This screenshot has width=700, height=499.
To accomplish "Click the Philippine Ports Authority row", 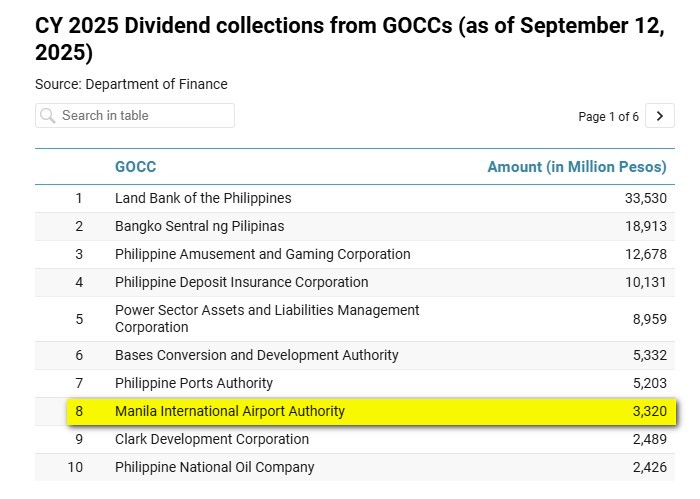I will 194,383.
